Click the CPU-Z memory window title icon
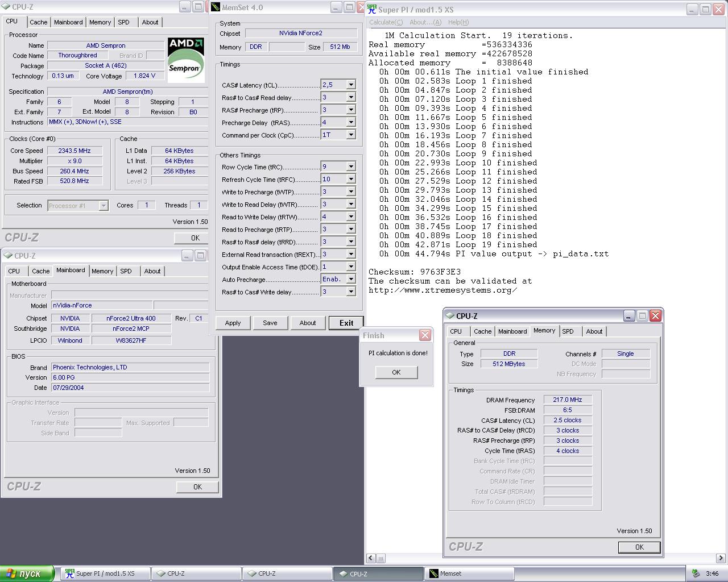 [x=450, y=316]
